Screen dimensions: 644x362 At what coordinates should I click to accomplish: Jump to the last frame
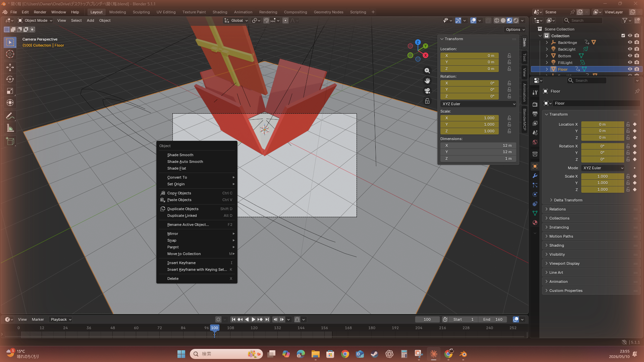[267, 319]
